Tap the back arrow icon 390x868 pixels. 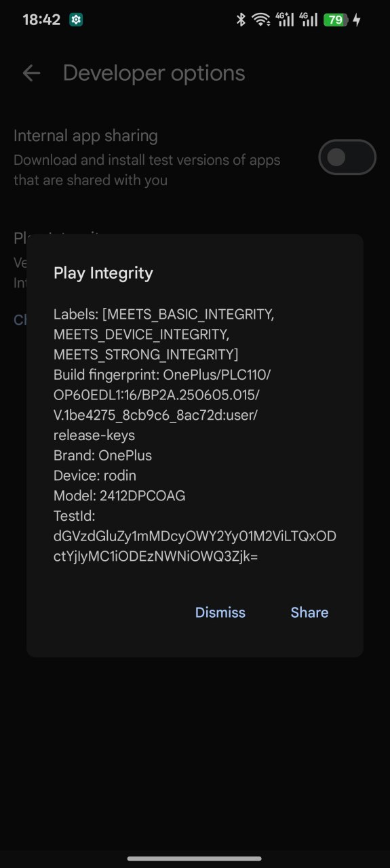(x=31, y=73)
